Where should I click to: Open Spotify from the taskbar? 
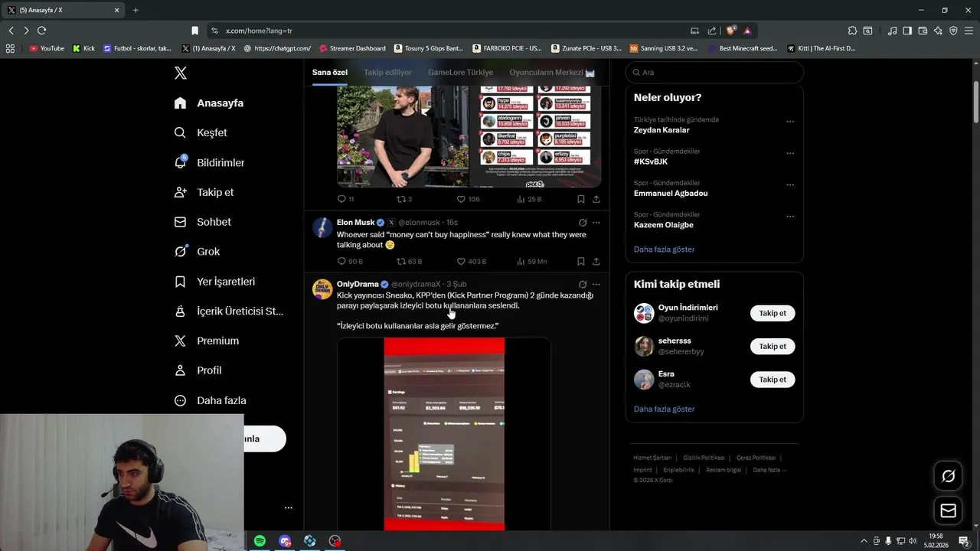(x=260, y=541)
